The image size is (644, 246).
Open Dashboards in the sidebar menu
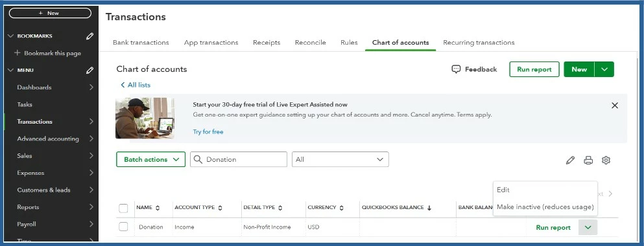34,87
